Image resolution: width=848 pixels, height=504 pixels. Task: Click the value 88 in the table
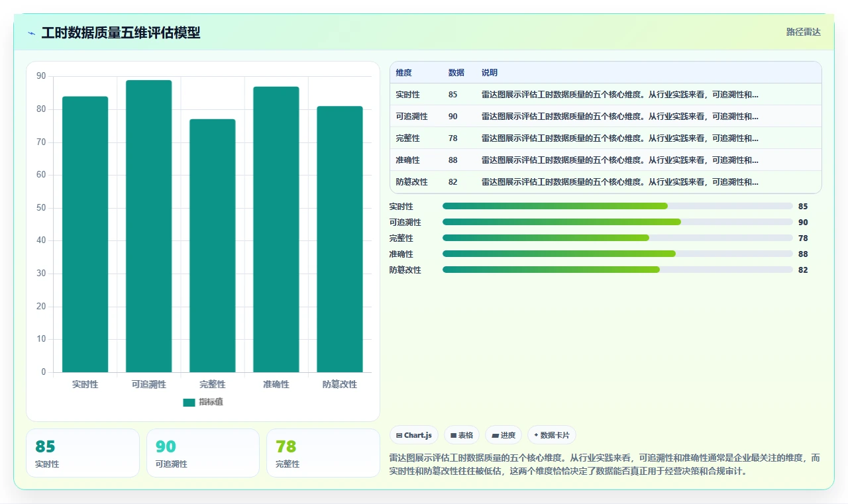[453, 160]
